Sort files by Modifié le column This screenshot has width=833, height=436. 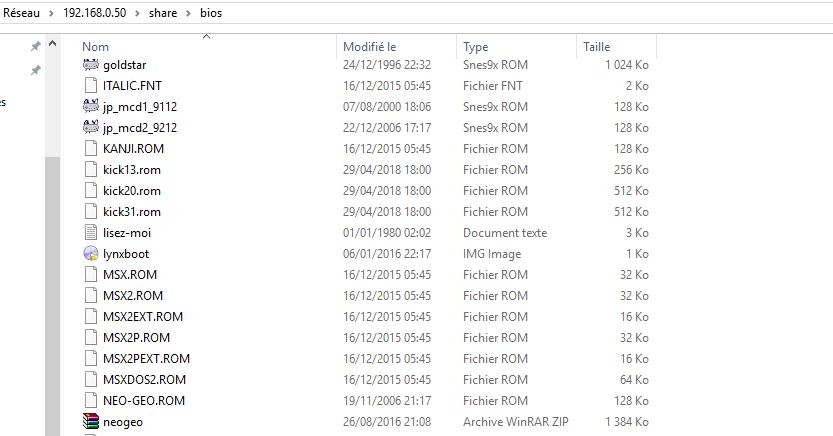(370, 47)
